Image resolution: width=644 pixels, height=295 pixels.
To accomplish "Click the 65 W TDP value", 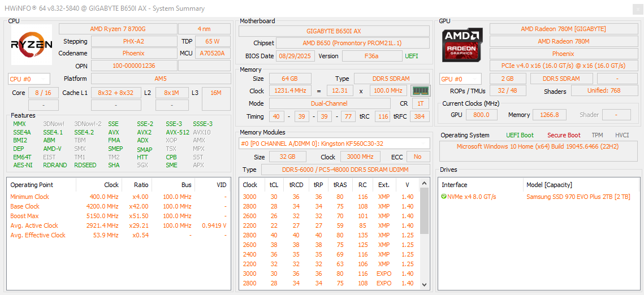I will pyautogui.click(x=213, y=41).
